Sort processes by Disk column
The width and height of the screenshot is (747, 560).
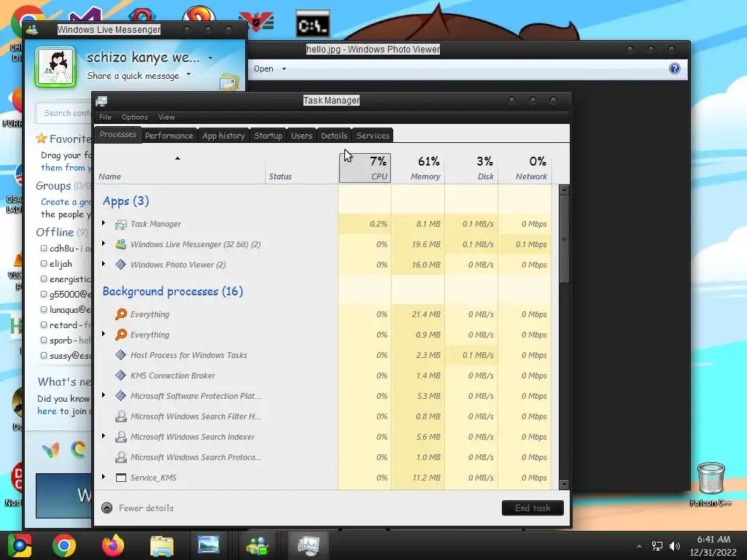pyautogui.click(x=472, y=168)
